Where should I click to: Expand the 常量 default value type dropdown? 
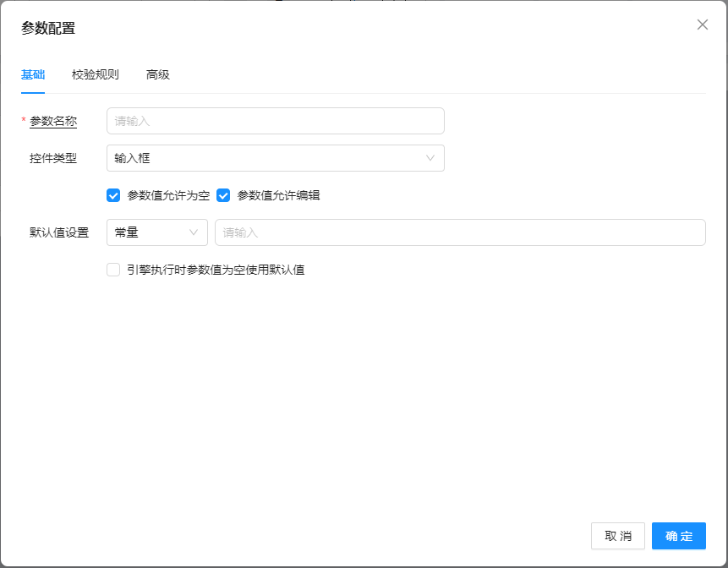149,232
